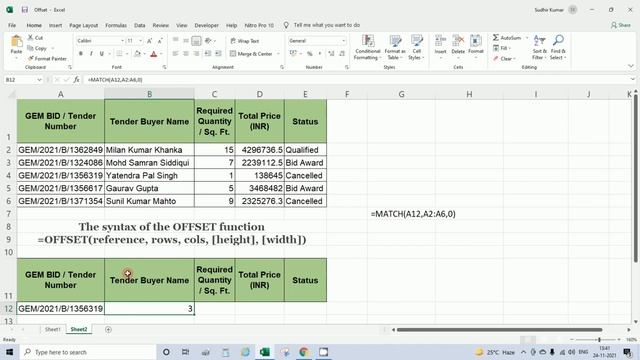Switch to the Insert tab

pyautogui.click(x=56, y=25)
